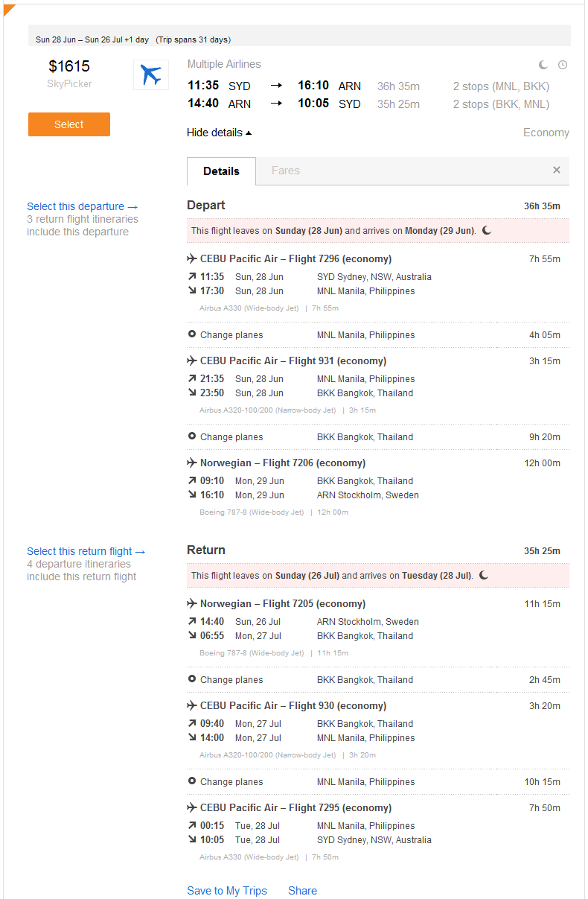Click moon icon in Return notice
Screen dimensions: 588x899
[485, 575]
